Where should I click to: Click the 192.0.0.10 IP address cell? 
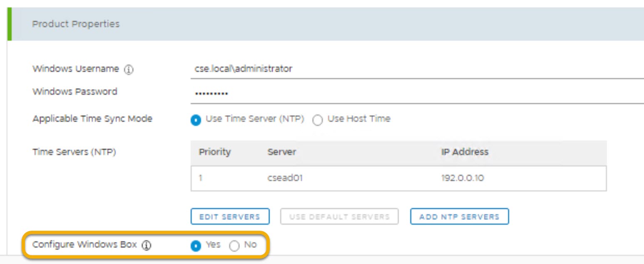462,178
